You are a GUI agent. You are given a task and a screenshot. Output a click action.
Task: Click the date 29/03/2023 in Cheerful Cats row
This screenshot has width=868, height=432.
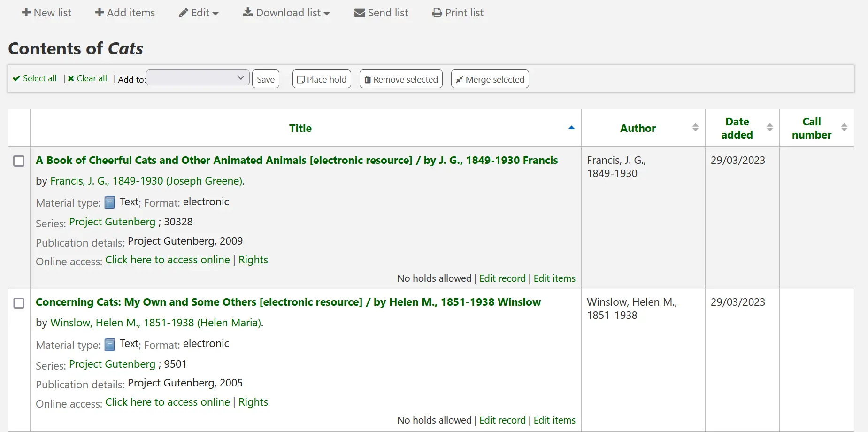click(x=737, y=160)
